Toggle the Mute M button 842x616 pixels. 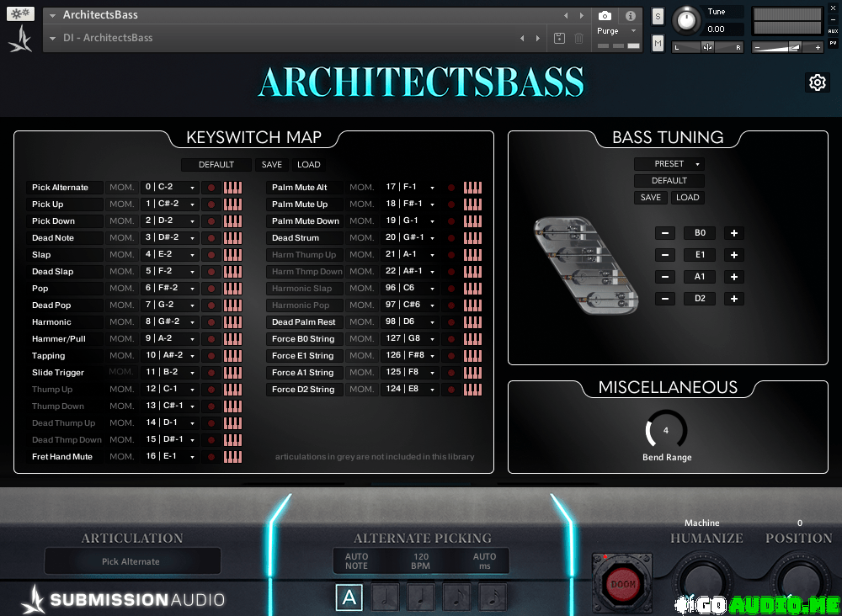tap(658, 43)
